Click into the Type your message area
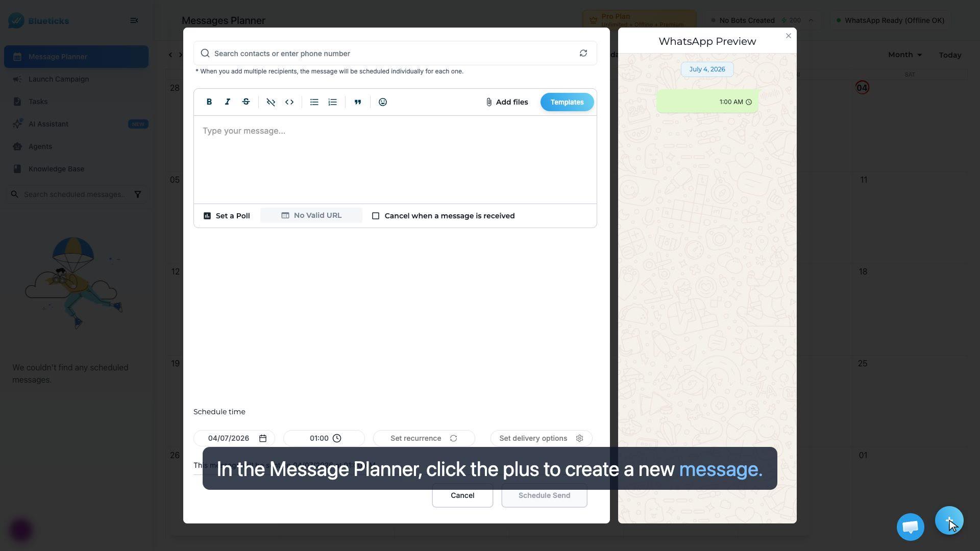This screenshot has width=980, height=551. (x=395, y=160)
